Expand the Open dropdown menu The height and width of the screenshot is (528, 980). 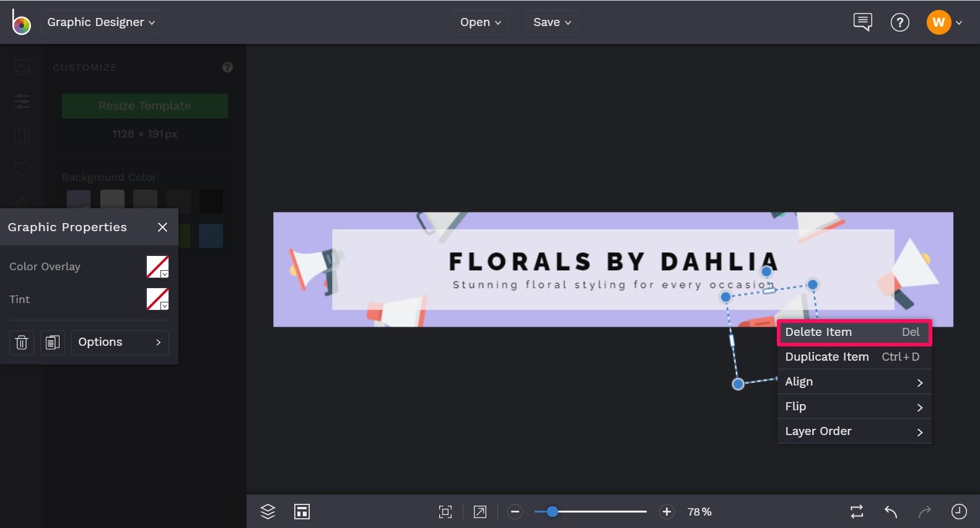[x=481, y=22]
